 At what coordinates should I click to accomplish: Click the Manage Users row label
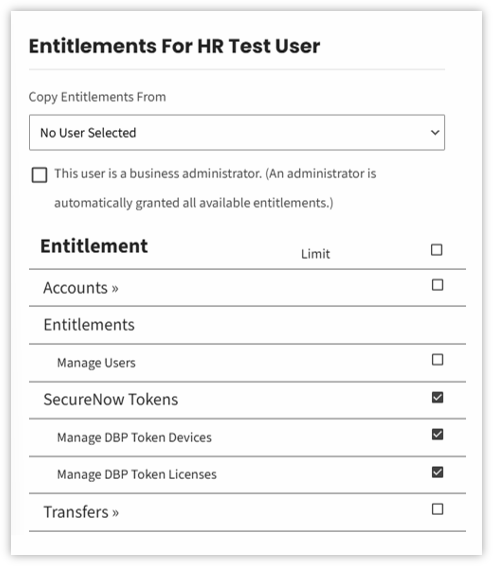click(x=96, y=363)
